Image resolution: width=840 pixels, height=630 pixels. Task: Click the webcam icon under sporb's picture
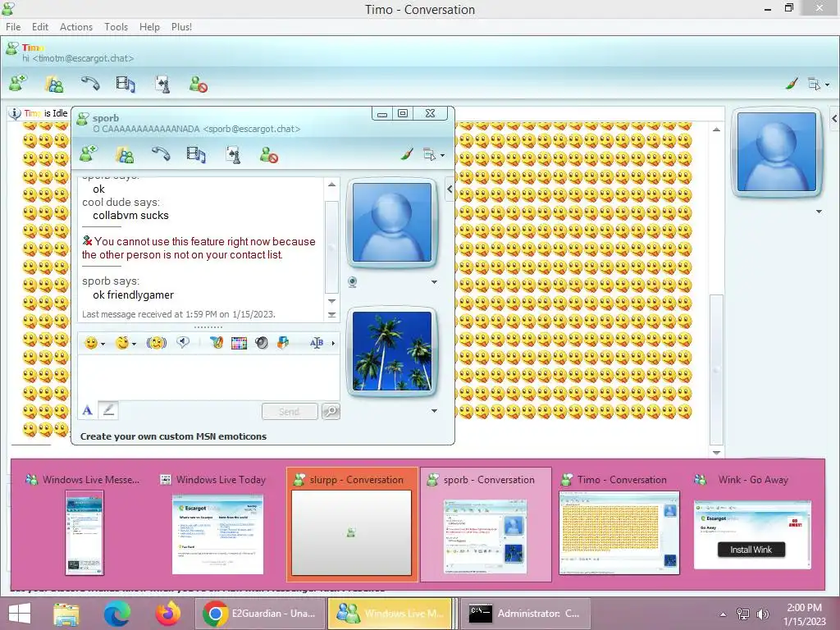pyautogui.click(x=352, y=282)
